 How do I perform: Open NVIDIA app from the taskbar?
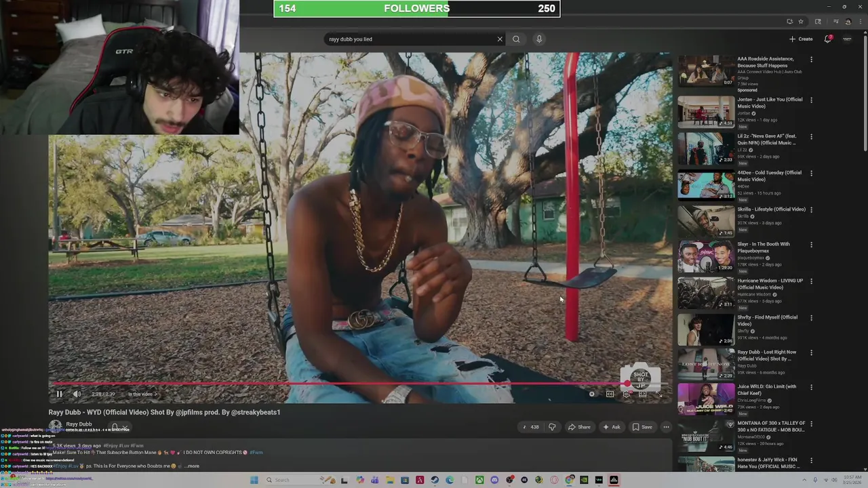pos(584,480)
